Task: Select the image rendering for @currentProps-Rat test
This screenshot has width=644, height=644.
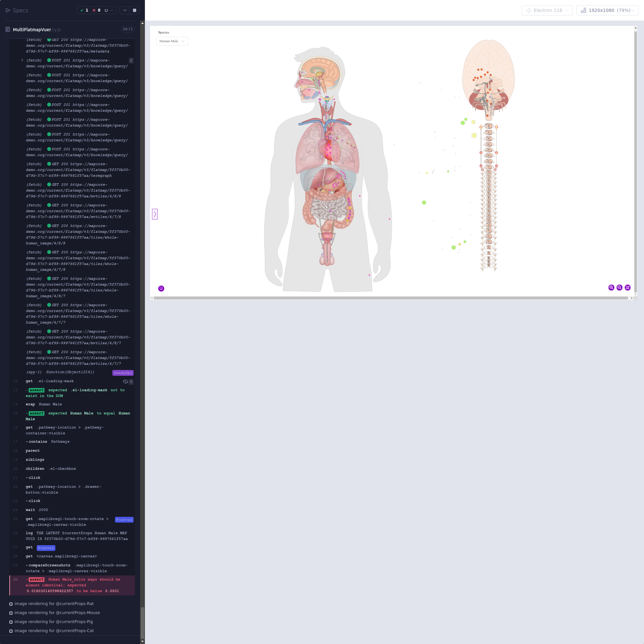Action: point(54,604)
